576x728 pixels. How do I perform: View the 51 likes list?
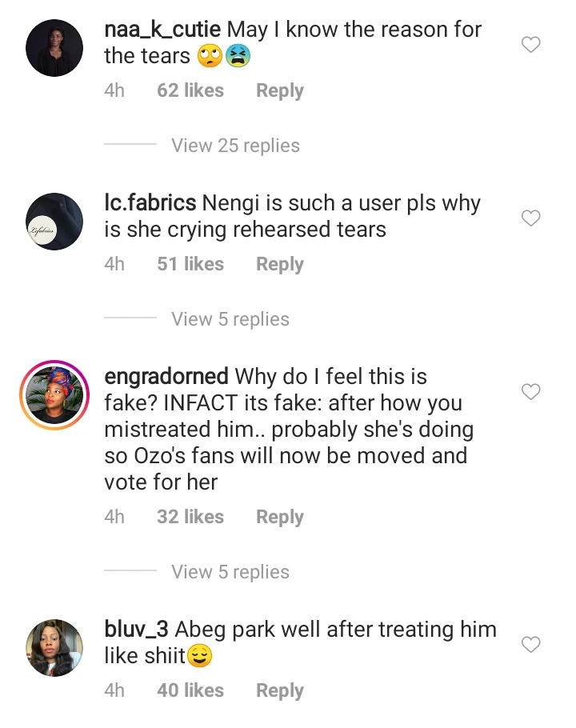(190, 264)
